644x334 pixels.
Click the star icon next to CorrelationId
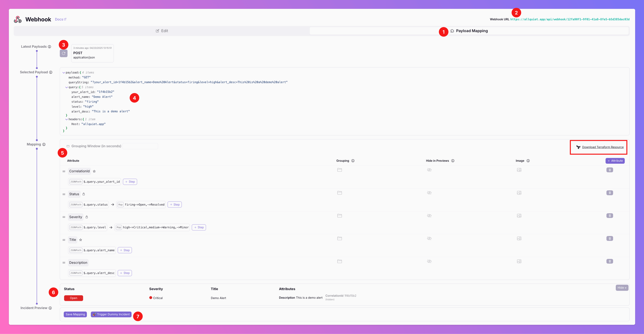(x=94, y=171)
